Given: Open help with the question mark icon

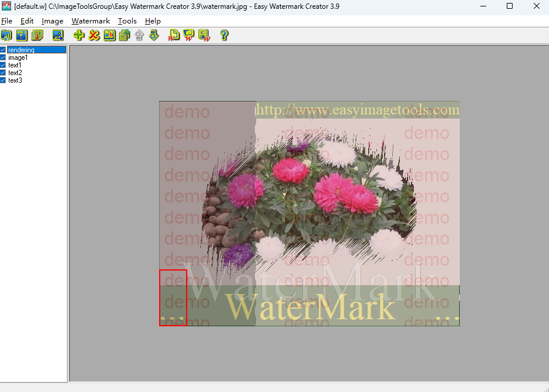Looking at the screenshot, I should click(224, 36).
